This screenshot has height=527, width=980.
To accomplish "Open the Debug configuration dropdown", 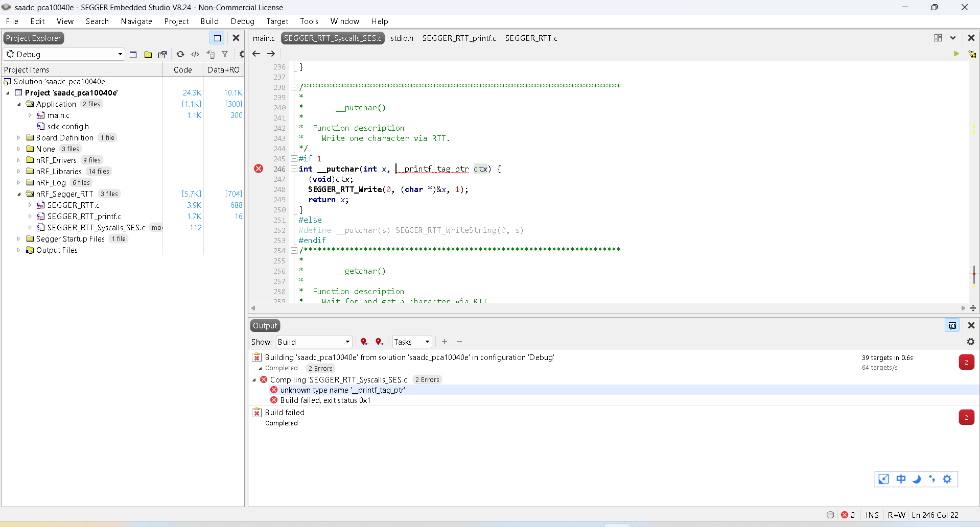I will pos(64,54).
